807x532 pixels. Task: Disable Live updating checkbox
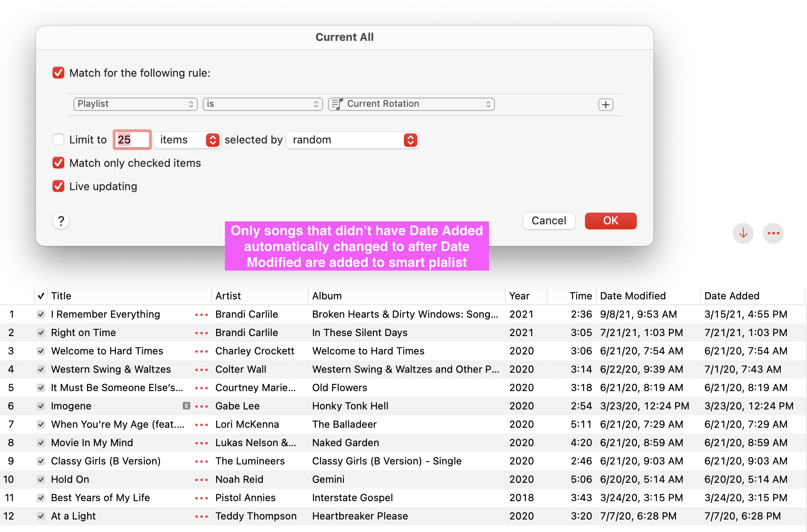pyautogui.click(x=58, y=186)
